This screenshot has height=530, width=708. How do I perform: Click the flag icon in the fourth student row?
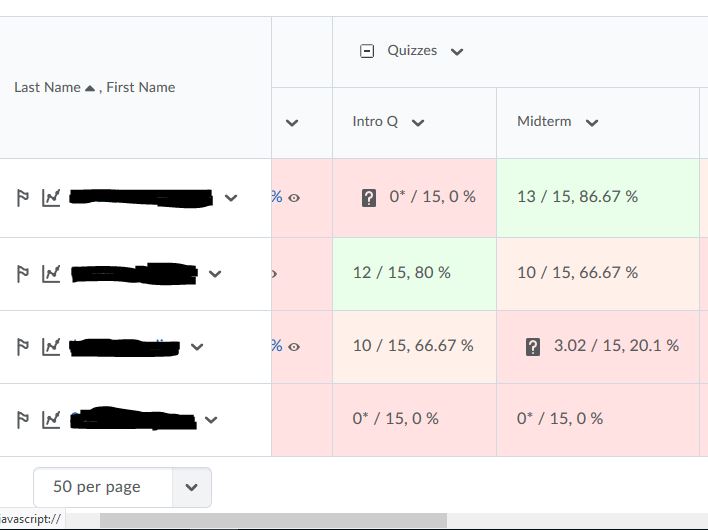23,420
